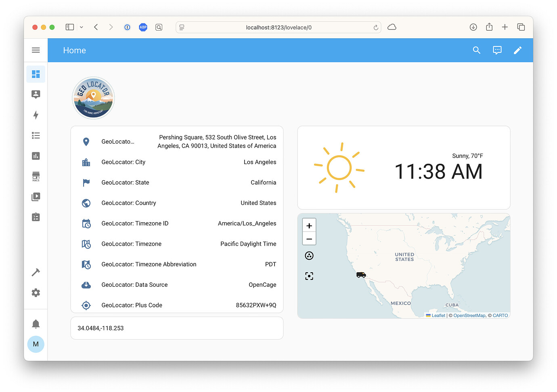Open the OpenStreetMap attribution link

click(x=469, y=315)
